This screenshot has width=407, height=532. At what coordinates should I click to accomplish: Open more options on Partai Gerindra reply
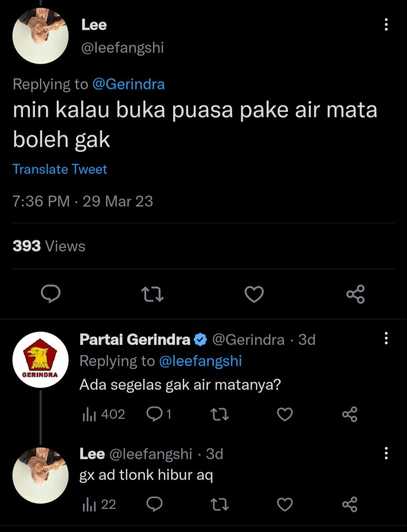click(386, 338)
